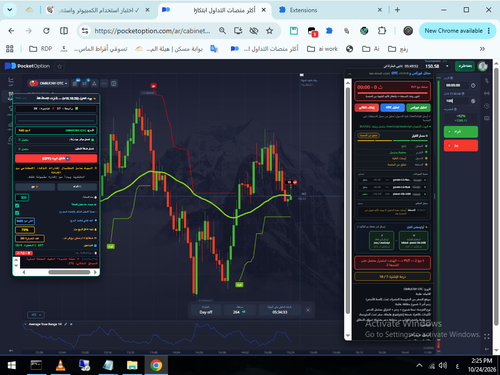Viewport: 500px width, 375px height.
Task: Show hidden system tray icons
Action: click(x=419, y=366)
